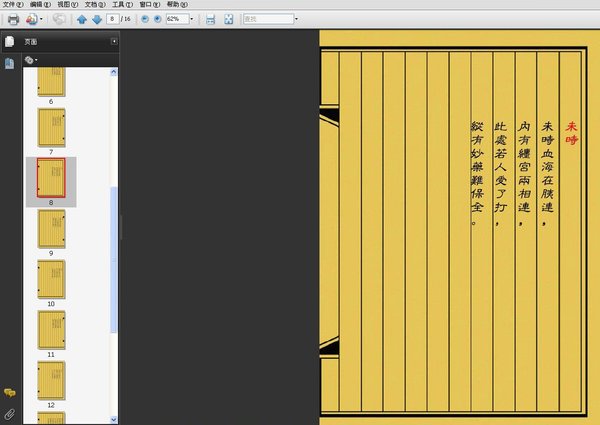Click the thumbnail panel scrollbar thumb

pyautogui.click(x=114, y=260)
